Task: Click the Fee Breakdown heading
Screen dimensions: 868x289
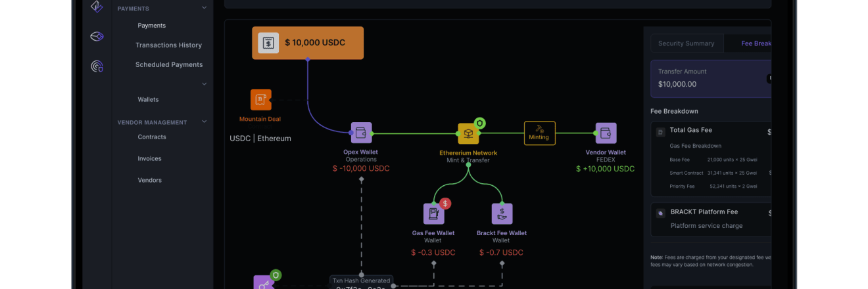Action: pyautogui.click(x=674, y=112)
